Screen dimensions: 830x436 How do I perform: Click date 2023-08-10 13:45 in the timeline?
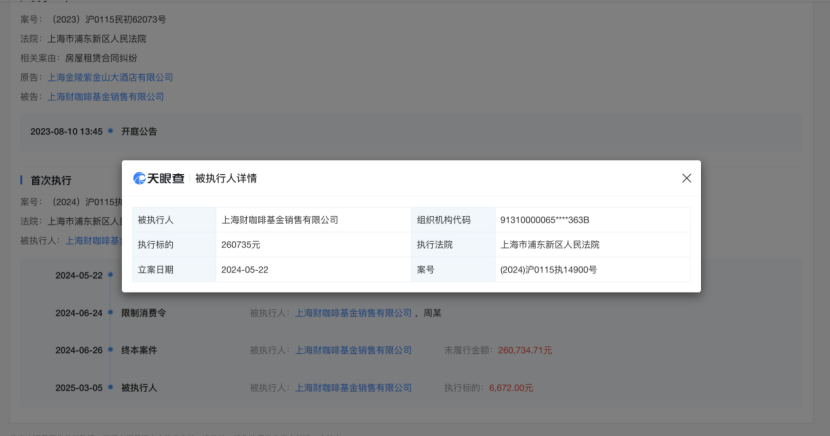[66, 132]
